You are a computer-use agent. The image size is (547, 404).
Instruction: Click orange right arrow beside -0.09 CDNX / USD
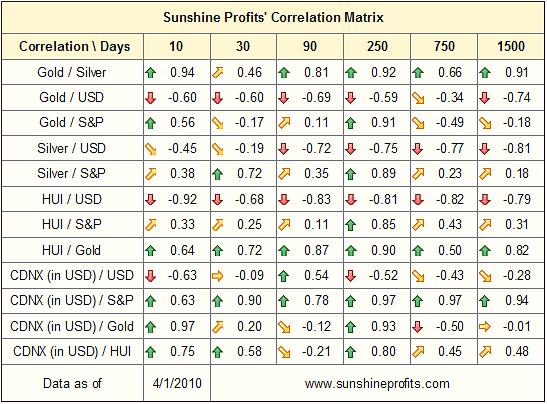(218, 276)
